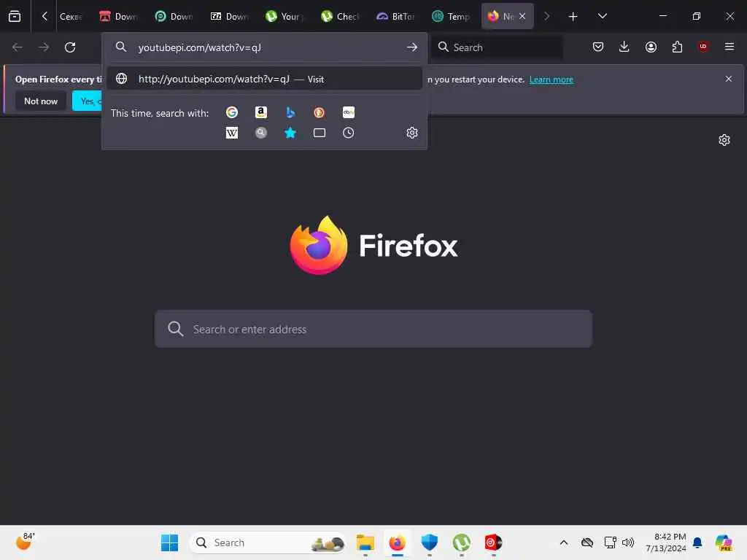Image resolution: width=747 pixels, height=560 pixels.
Task: Save page to Pocket
Action: tap(598, 47)
